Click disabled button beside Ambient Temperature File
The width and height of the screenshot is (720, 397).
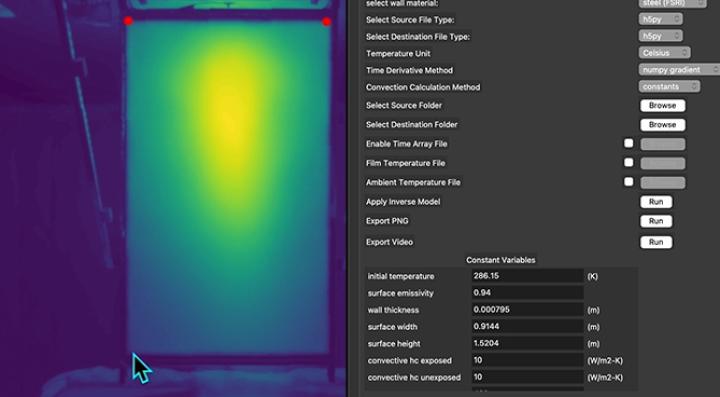(663, 183)
